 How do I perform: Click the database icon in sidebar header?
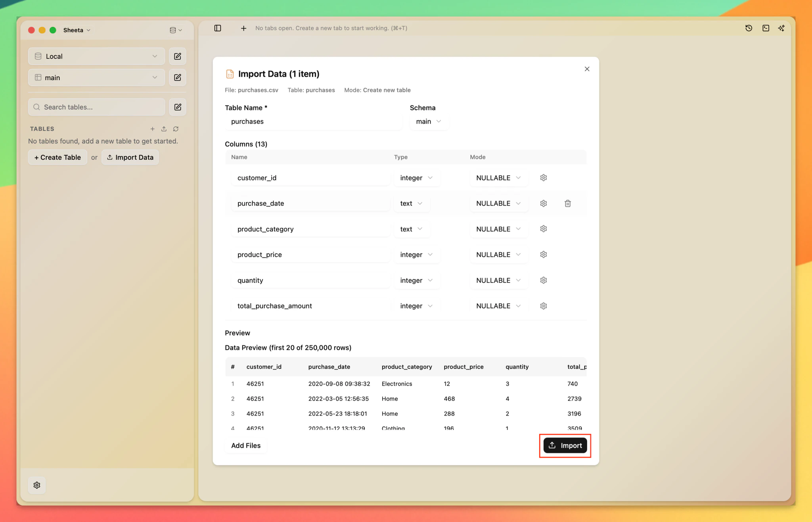(176, 30)
